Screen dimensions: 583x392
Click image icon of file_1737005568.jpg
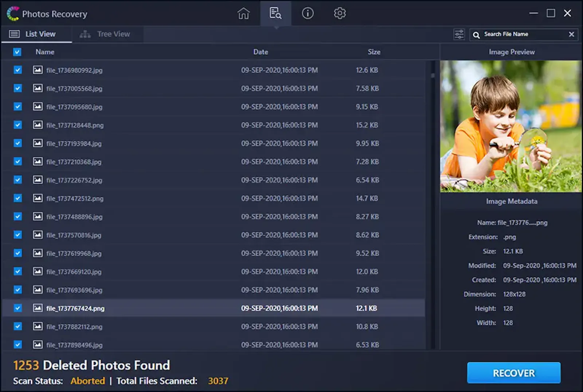pos(38,88)
